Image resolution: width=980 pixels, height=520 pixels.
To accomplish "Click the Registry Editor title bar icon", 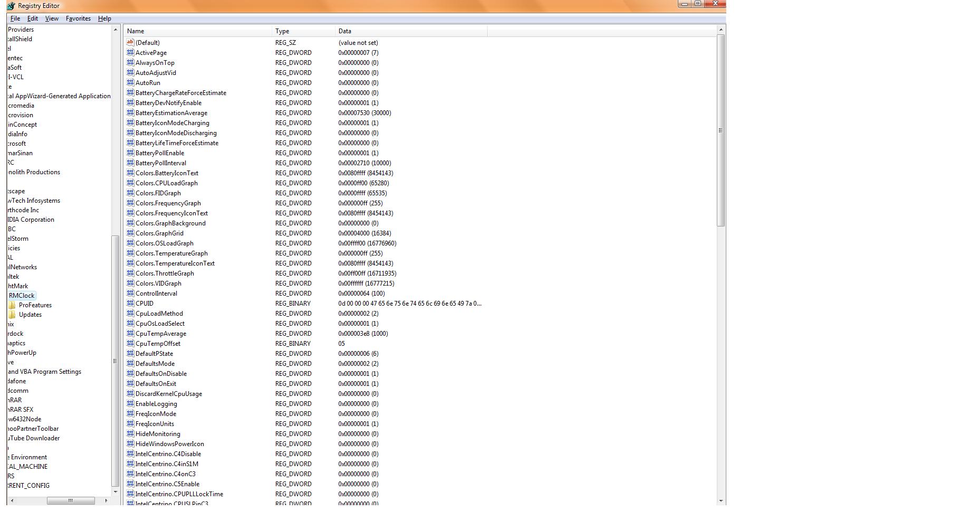I will 11,6.
